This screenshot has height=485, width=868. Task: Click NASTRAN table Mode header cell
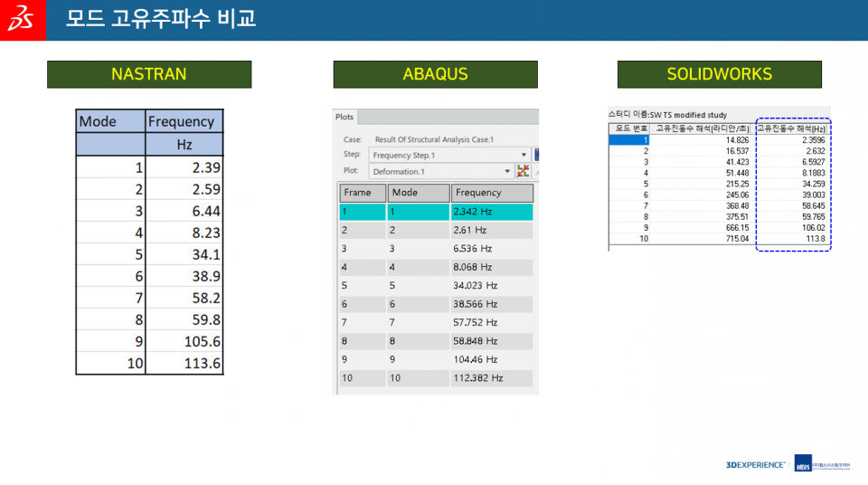(x=110, y=121)
